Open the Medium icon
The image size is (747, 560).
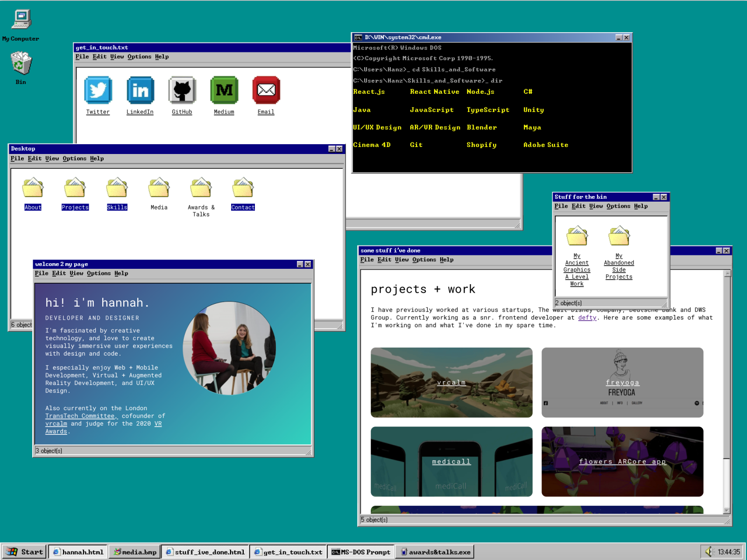[x=224, y=90]
